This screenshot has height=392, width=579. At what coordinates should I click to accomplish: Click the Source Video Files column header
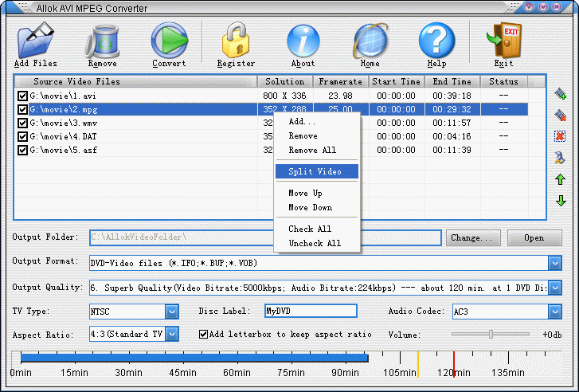click(136, 81)
